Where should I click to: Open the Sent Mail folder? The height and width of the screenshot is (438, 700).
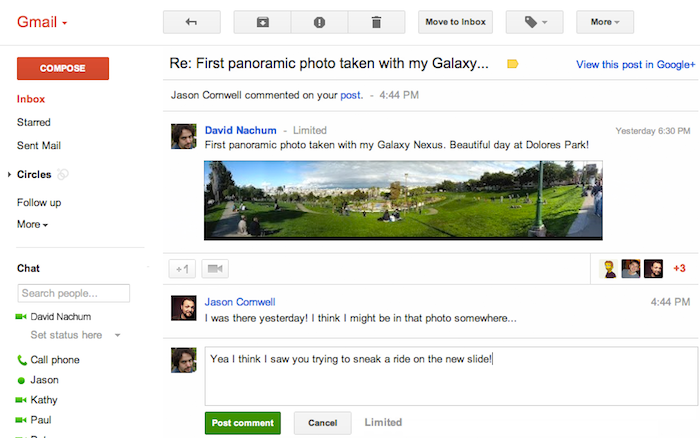(x=39, y=146)
